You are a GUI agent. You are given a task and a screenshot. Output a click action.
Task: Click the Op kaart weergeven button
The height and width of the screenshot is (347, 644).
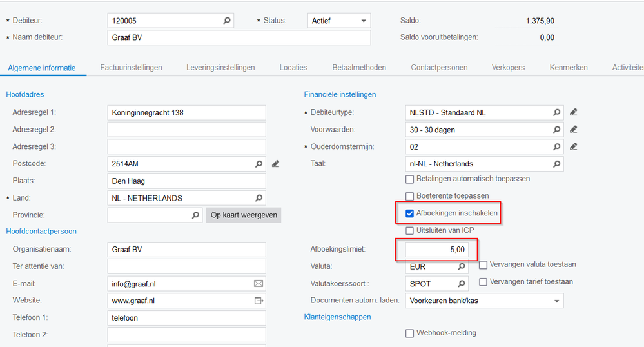pyautogui.click(x=244, y=215)
